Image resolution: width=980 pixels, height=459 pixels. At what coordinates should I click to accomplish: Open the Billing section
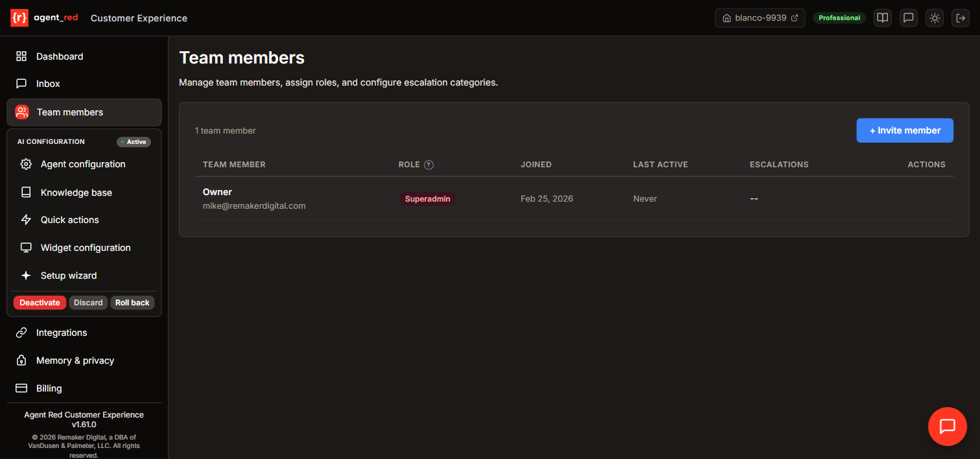49,388
